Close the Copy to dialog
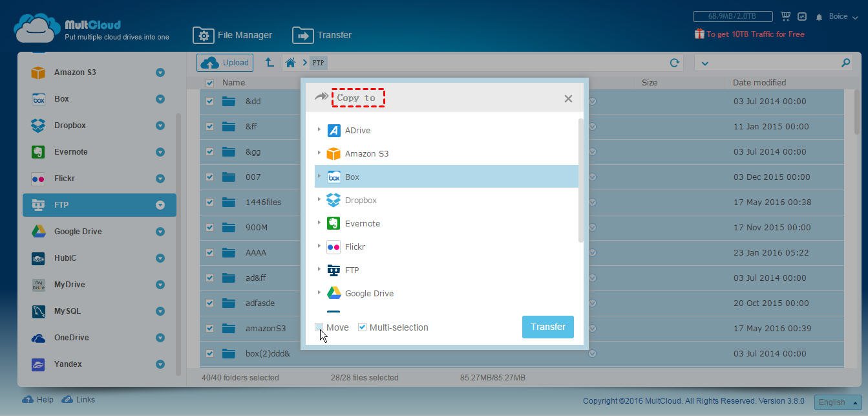Screen dimensions: 868x416 coord(568,98)
